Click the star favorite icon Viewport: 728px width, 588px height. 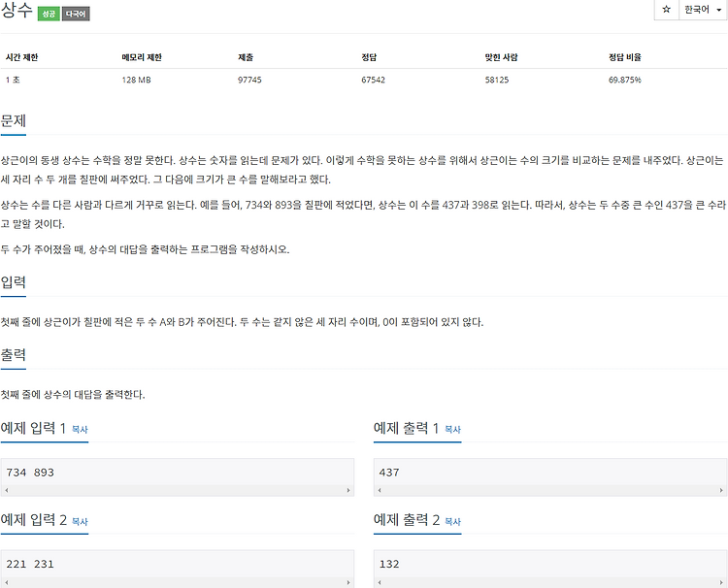coord(666,10)
